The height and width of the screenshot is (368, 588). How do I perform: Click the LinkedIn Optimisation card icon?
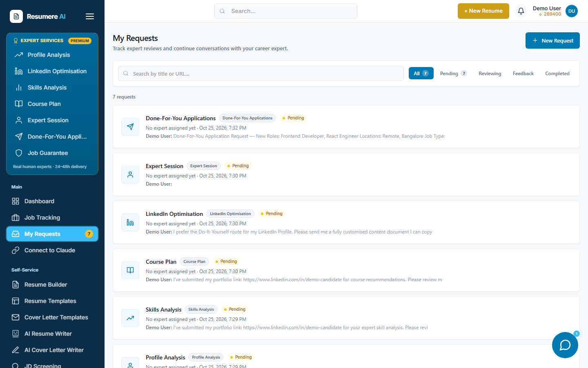(130, 222)
